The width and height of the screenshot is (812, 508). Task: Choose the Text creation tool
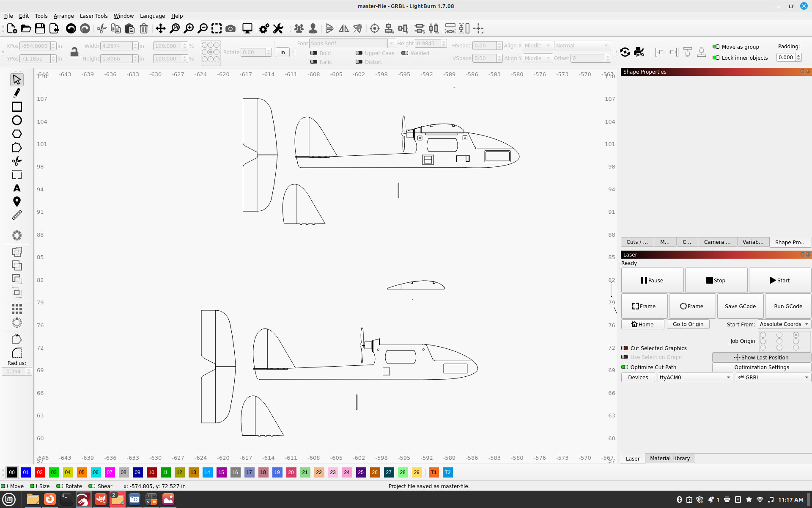coord(17,188)
